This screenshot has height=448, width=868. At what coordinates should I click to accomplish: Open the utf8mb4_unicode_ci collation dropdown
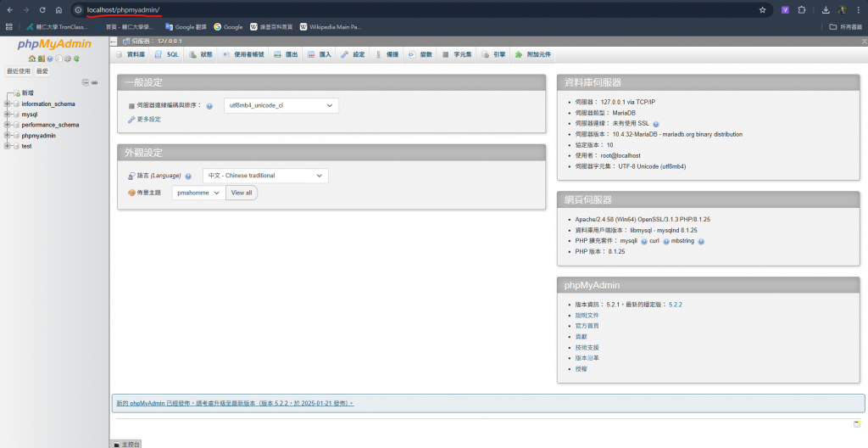tap(281, 105)
